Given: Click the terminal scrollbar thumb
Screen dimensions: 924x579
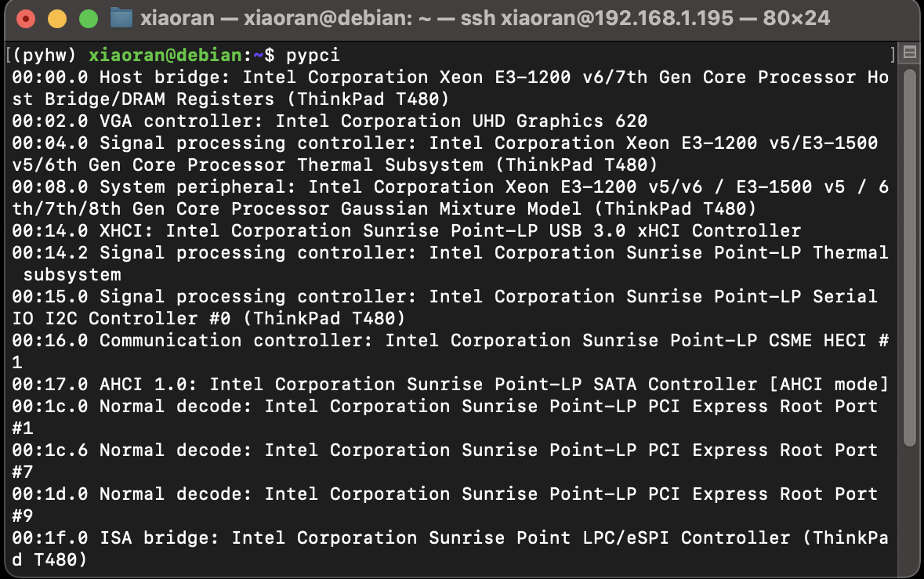Looking at the screenshot, I should (x=909, y=259).
